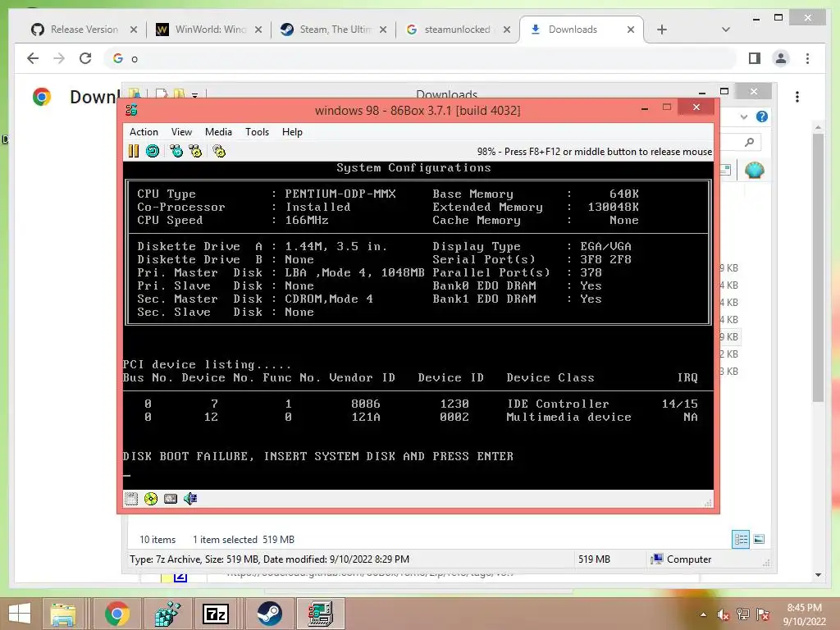This screenshot has height=630, width=840.
Task: Open the Media menu in 86Box
Action: coord(218,132)
